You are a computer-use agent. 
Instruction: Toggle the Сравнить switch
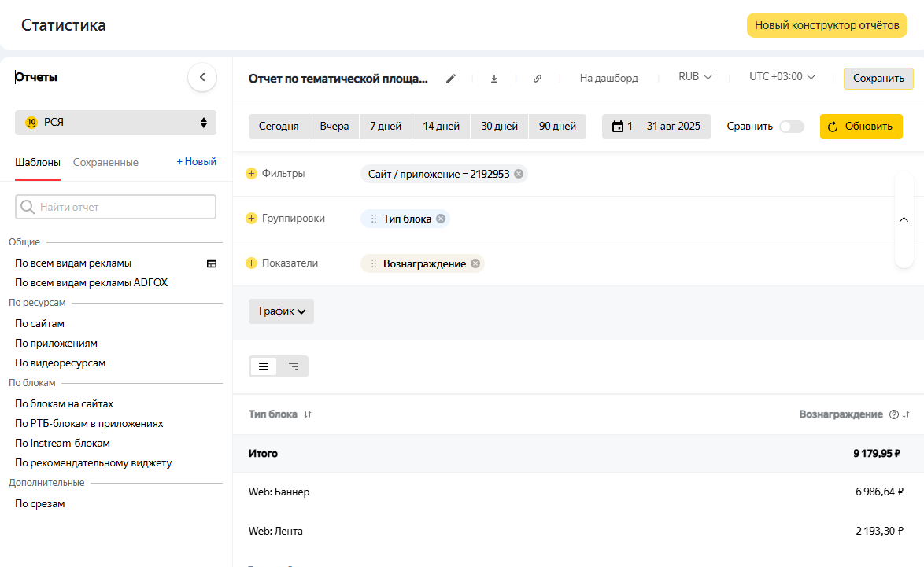click(792, 127)
